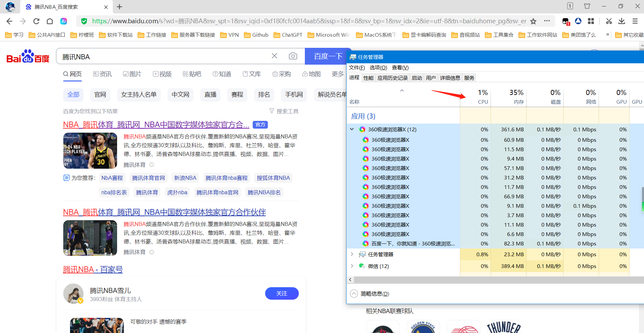
Task: Sort processes by the CPU column header
Action: coord(475,97)
